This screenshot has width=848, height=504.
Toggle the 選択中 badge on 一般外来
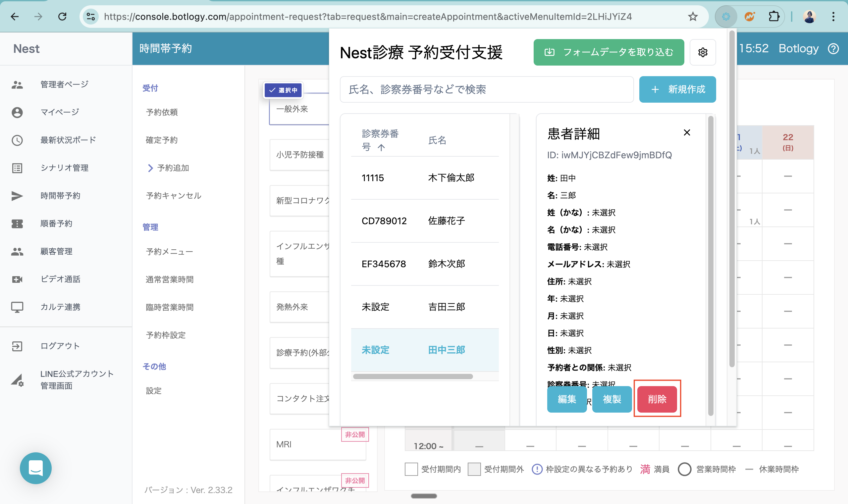click(283, 90)
